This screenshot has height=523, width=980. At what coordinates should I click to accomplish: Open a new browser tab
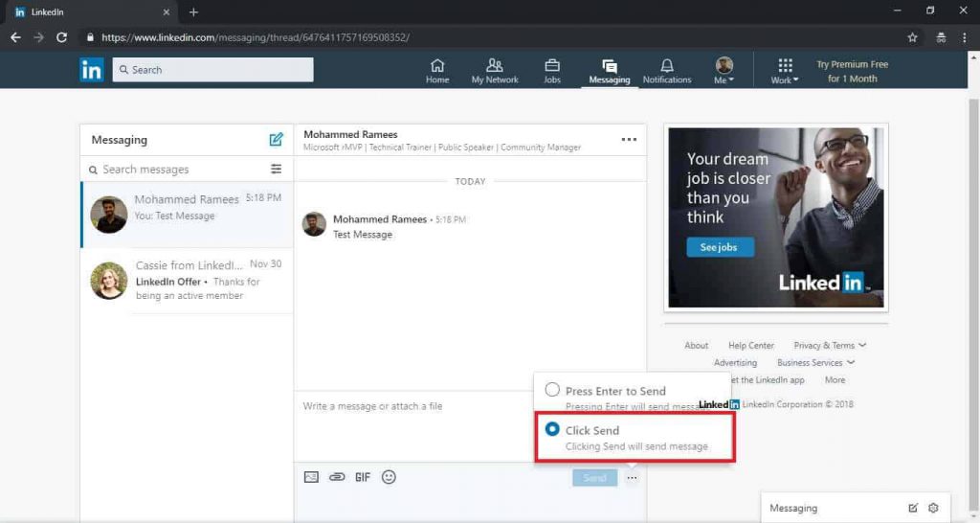(x=193, y=11)
